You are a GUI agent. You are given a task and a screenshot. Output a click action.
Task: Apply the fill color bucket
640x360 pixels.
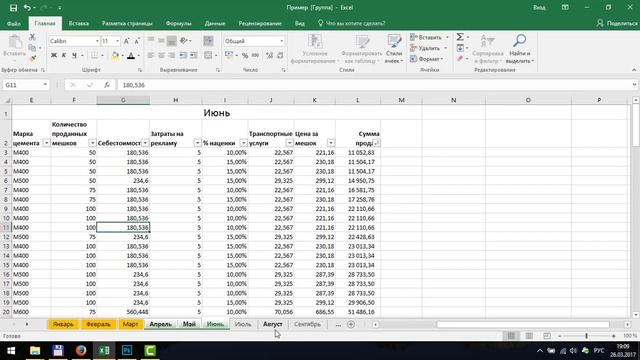[x=115, y=56]
